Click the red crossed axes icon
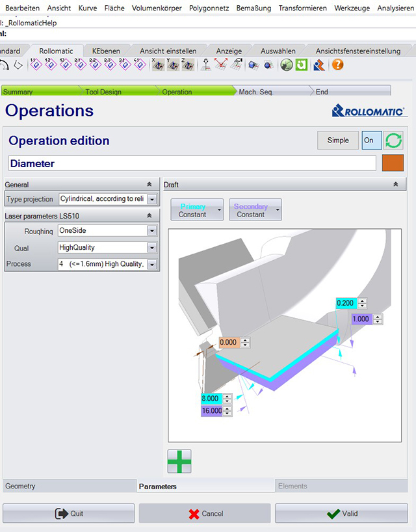Screen dimensions: 416x532 (x=221, y=64)
